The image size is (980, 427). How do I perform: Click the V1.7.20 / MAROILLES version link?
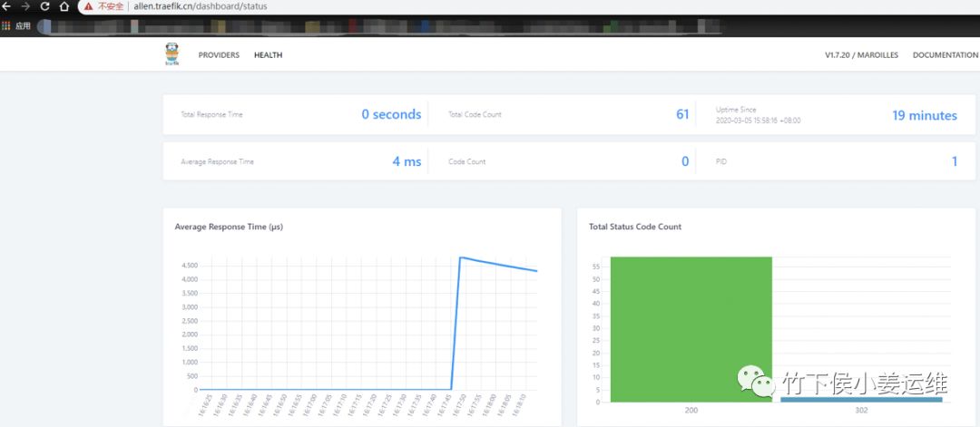click(861, 55)
